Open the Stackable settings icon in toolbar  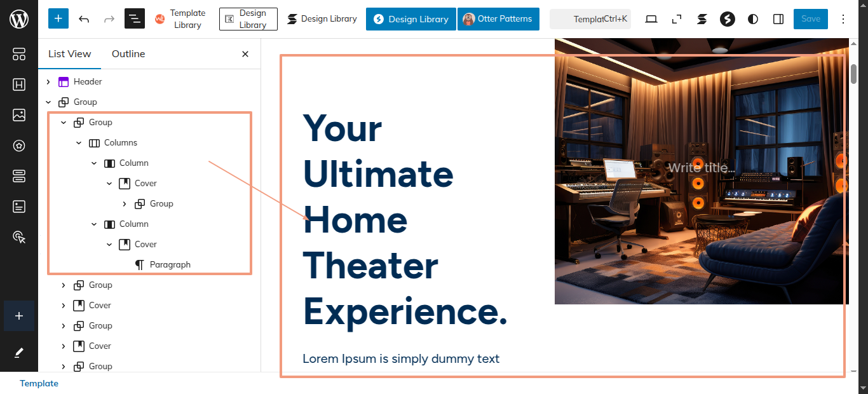pos(702,19)
